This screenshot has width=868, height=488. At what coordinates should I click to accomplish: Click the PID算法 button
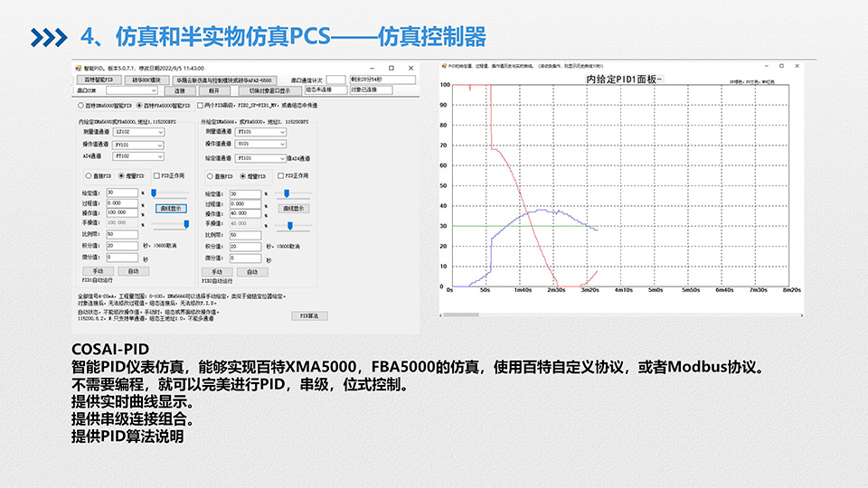point(308,315)
